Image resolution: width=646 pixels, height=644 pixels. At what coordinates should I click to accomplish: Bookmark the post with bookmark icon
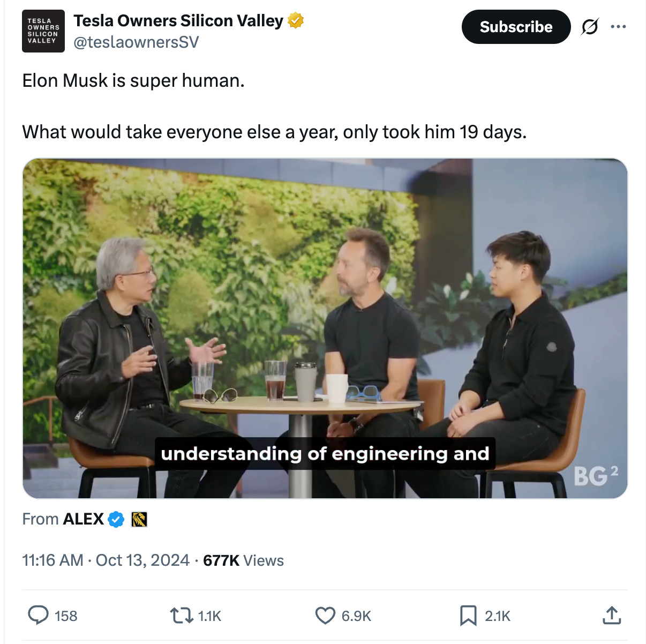click(468, 616)
